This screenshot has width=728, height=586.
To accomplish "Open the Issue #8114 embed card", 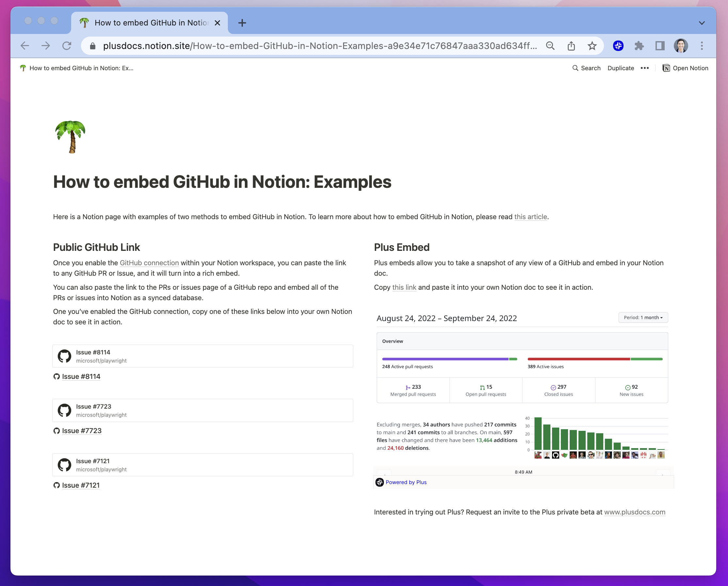I will pyautogui.click(x=203, y=356).
